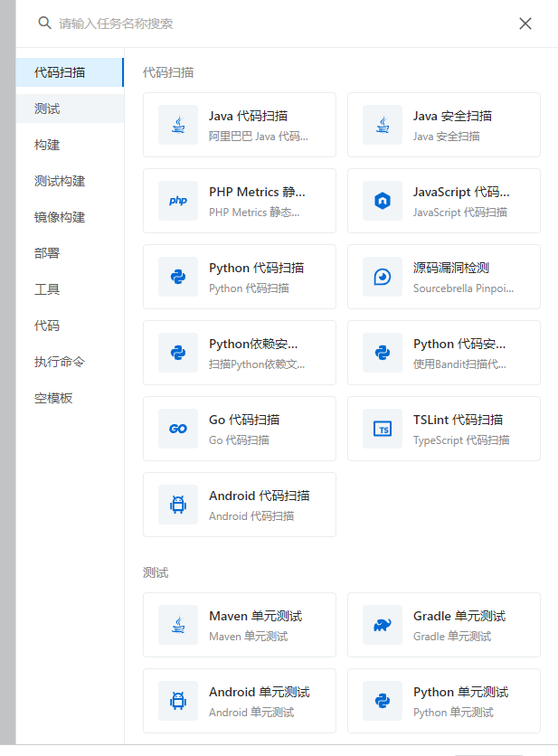
Task: Close the task selection panel
Action: coord(525,24)
